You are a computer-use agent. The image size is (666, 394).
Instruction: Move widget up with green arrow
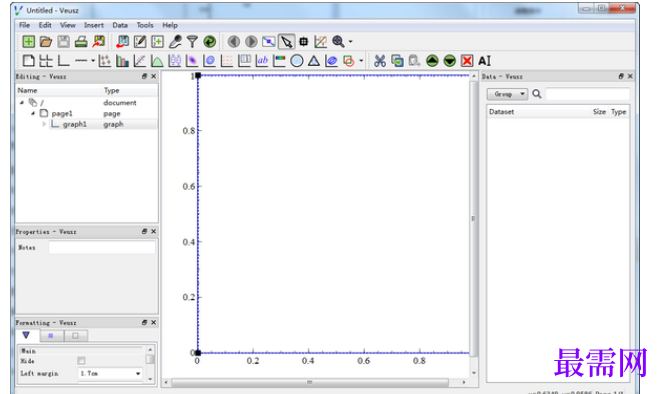tap(432, 61)
